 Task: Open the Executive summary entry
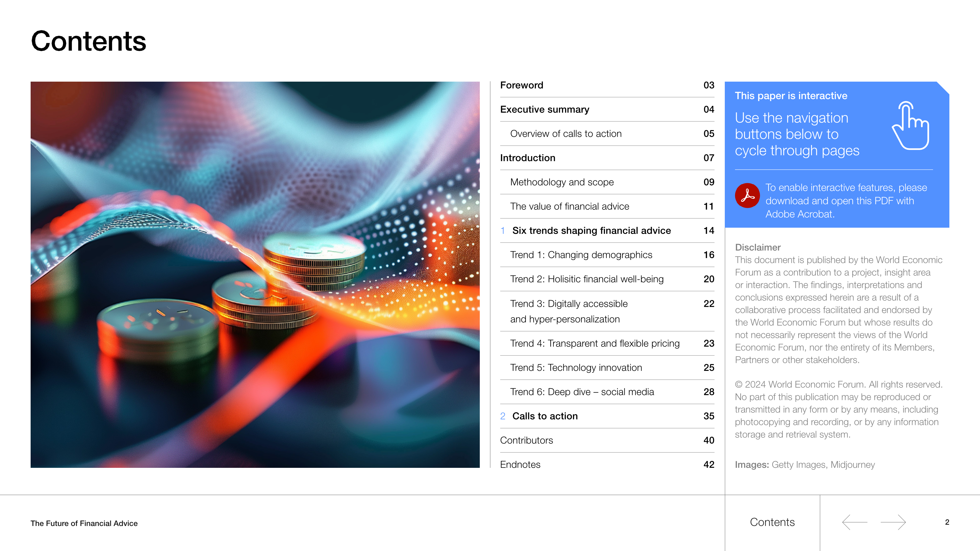click(607, 109)
